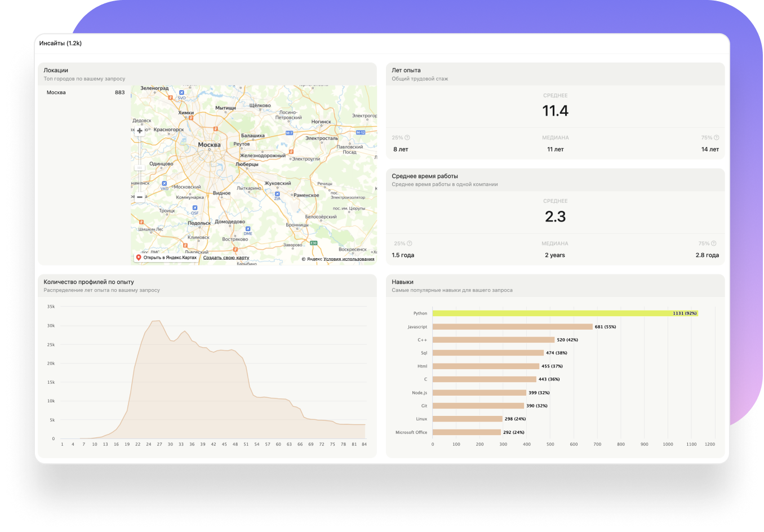The height and width of the screenshot is (532, 764).
Task: Click the Москва city label on map
Action: [x=209, y=145]
